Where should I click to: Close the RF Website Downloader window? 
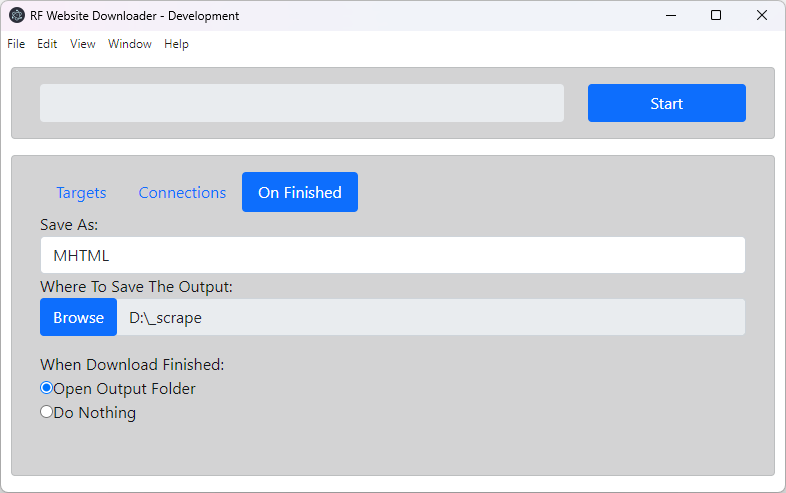click(761, 16)
